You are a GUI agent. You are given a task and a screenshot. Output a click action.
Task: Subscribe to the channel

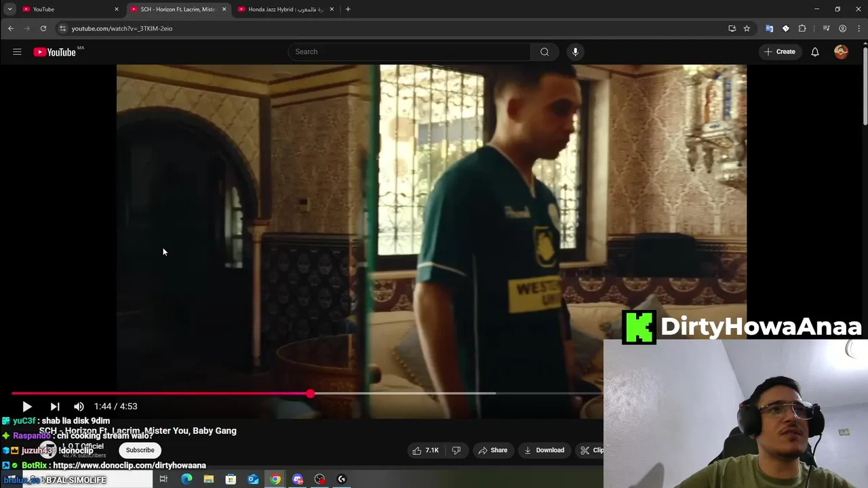(140, 450)
